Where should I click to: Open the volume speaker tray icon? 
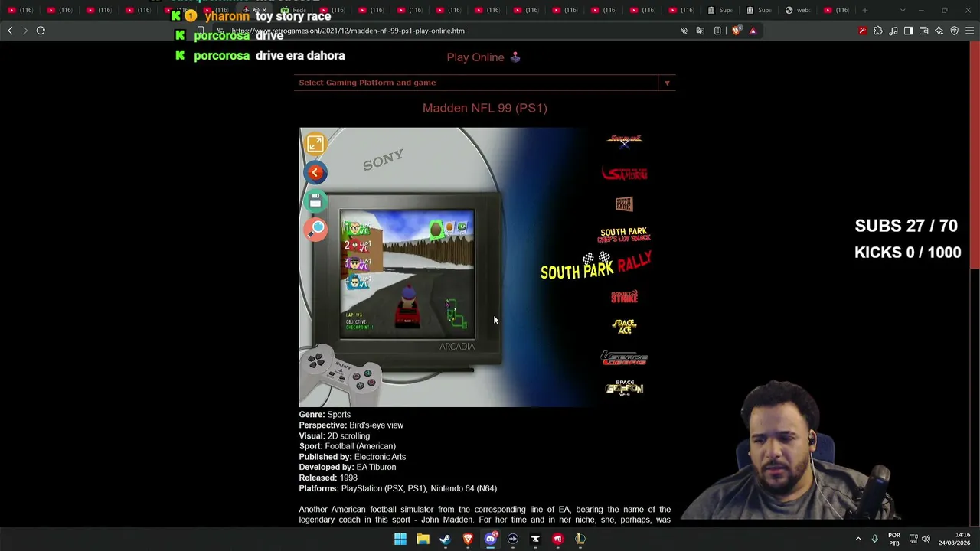(x=926, y=539)
